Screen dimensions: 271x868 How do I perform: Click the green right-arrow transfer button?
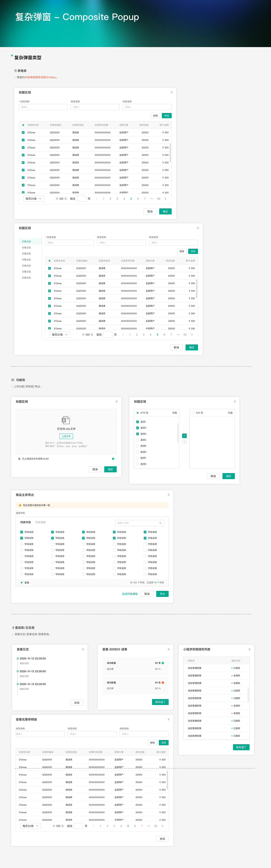coord(184,436)
